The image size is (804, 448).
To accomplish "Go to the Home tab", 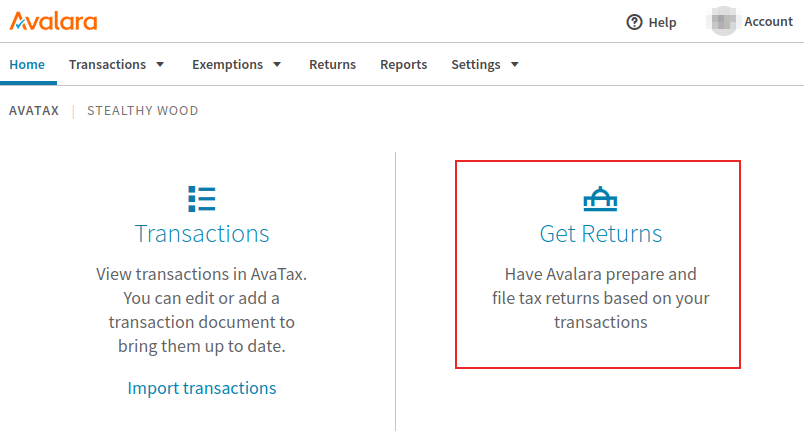I will [27, 65].
